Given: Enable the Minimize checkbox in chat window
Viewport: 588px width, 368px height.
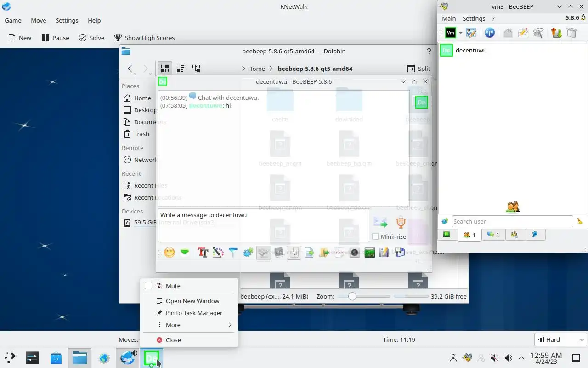Looking at the screenshot, I should tap(375, 236).
